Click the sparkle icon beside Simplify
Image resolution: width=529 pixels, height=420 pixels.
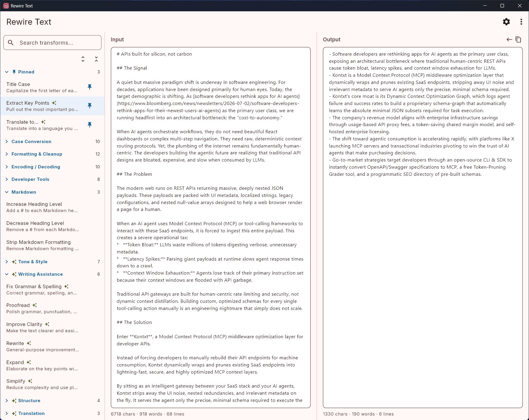30,381
